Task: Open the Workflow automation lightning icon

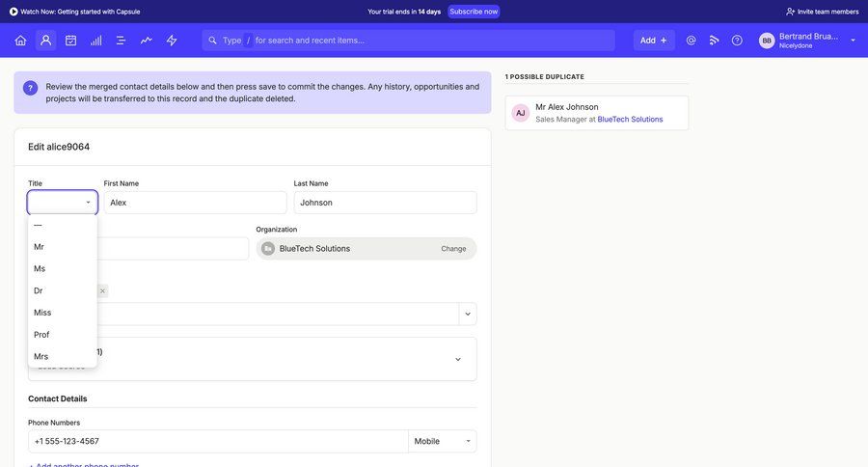Action: click(x=172, y=41)
